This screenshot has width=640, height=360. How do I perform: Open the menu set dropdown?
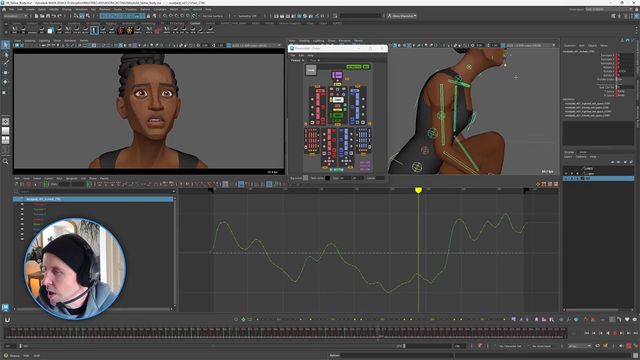pos(16,16)
